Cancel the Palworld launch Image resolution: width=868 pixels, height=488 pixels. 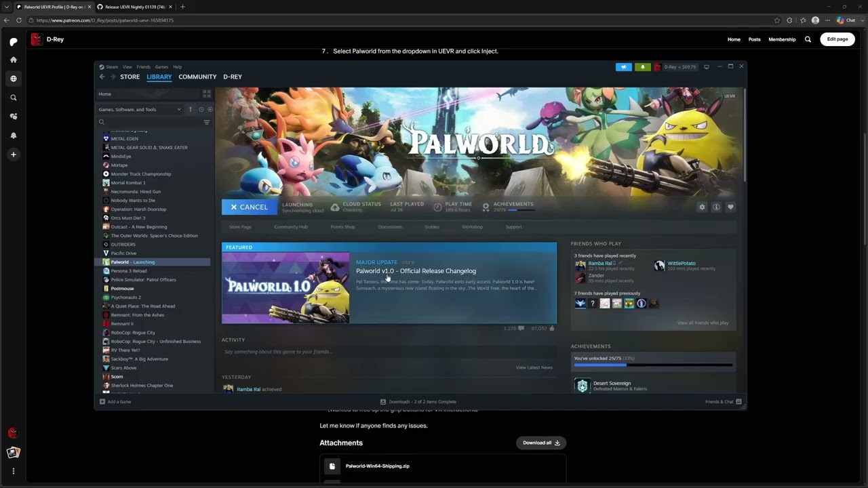249,207
